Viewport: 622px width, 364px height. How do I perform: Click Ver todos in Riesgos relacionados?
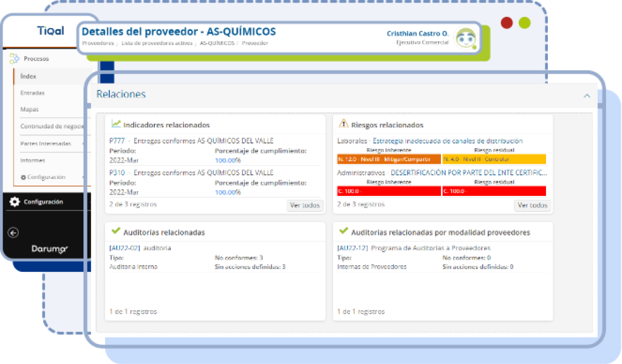pyautogui.click(x=532, y=205)
